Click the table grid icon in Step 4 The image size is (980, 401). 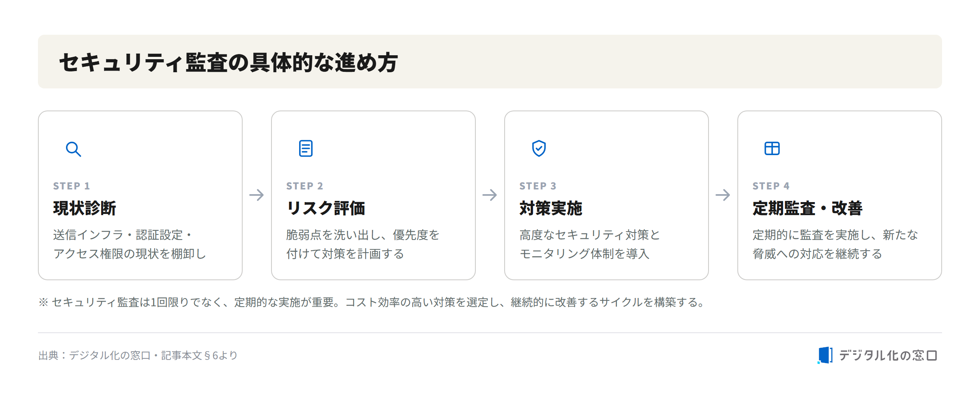click(772, 148)
